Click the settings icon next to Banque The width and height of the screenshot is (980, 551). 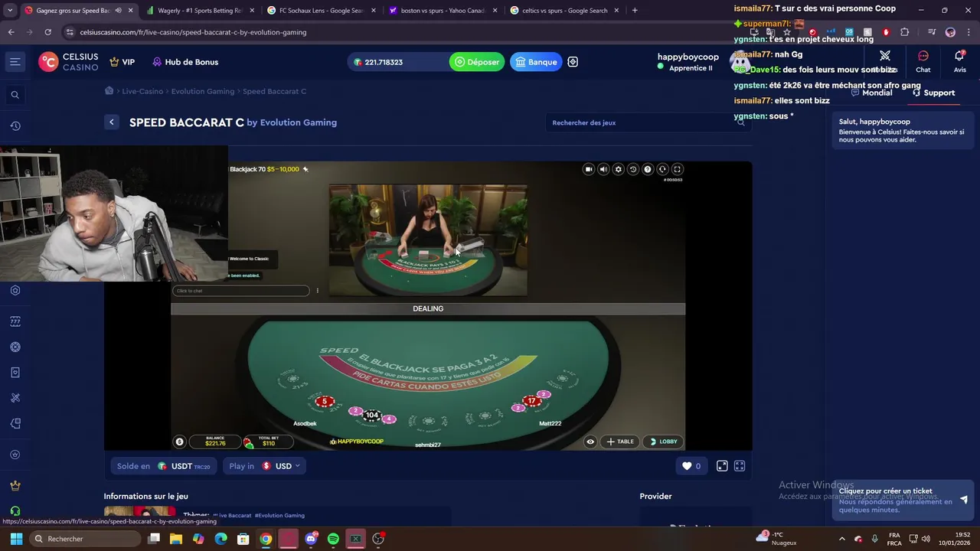(x=573, y=62)
